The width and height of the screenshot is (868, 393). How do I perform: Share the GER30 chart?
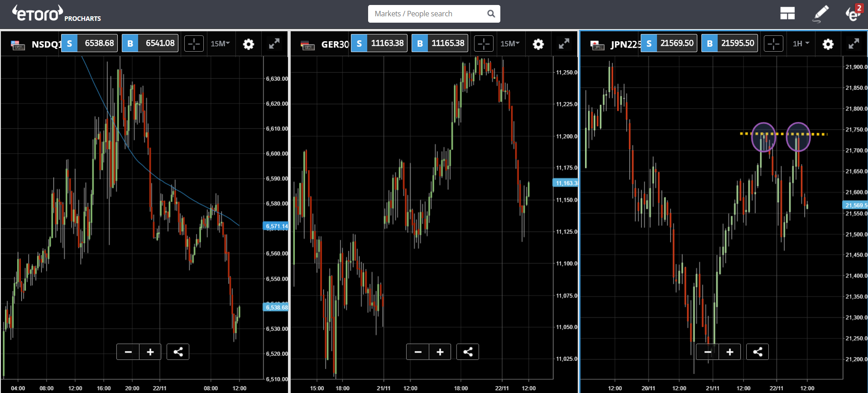468,352
